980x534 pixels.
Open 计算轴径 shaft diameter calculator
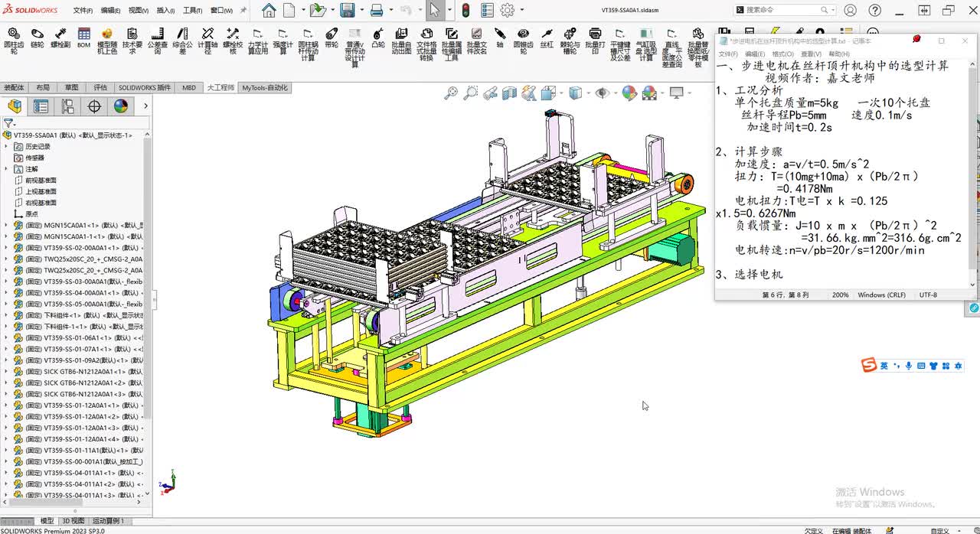[207, 41]
